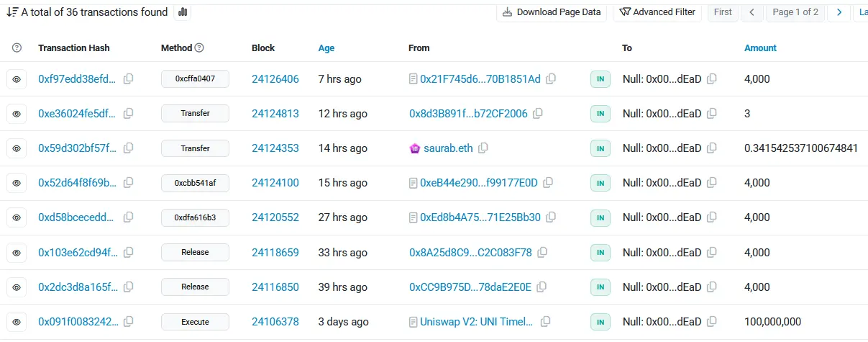Open saurab.eth address page

click(x=447, y=148)
